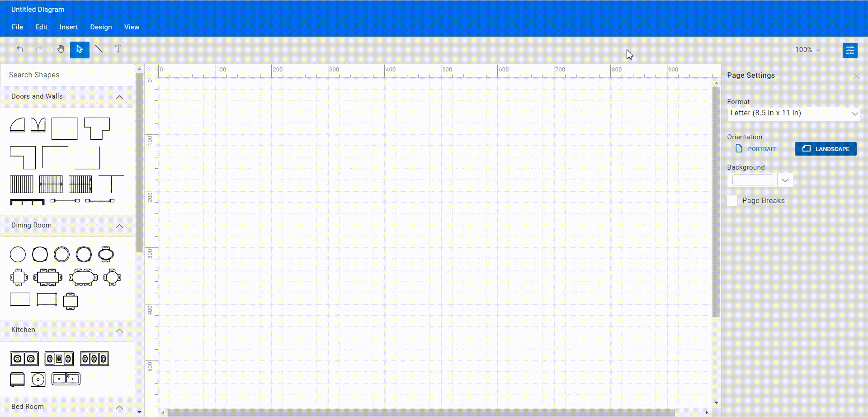This screenshot has height=417, width=868.
Task: Click the canvas horizontal scrollbar thumb
Action: coord(421,413)
